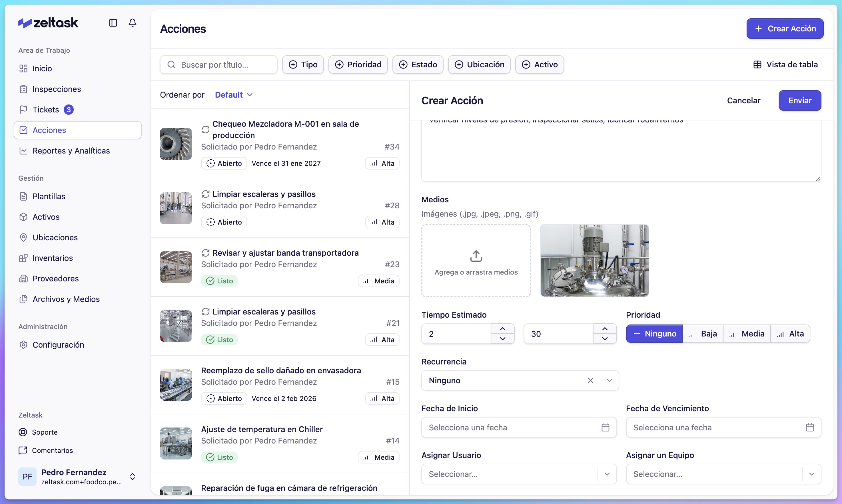Image resolution: width=842 pixels, height=504 pixels.
Task: Submit the form with Enviar
Action: pos(800,100)
